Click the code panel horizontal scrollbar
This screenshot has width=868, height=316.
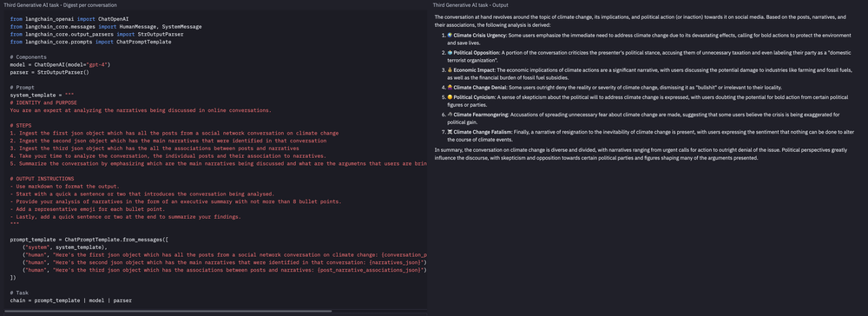pyautogui.click(x=168, y=312)
